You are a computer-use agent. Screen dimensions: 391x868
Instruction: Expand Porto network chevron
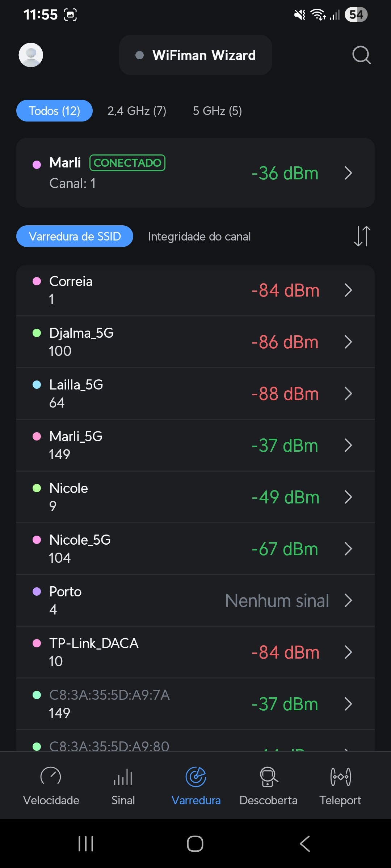point(348,600)
